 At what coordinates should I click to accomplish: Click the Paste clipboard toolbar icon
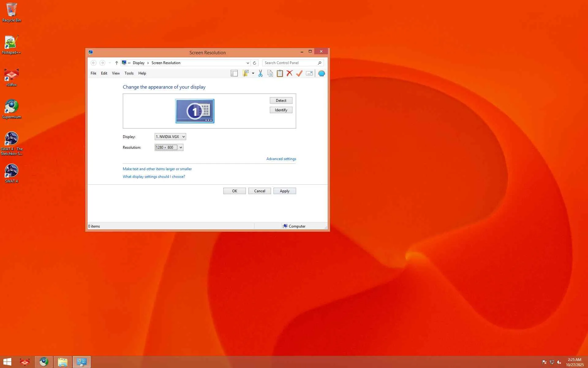tap(280, 73)
